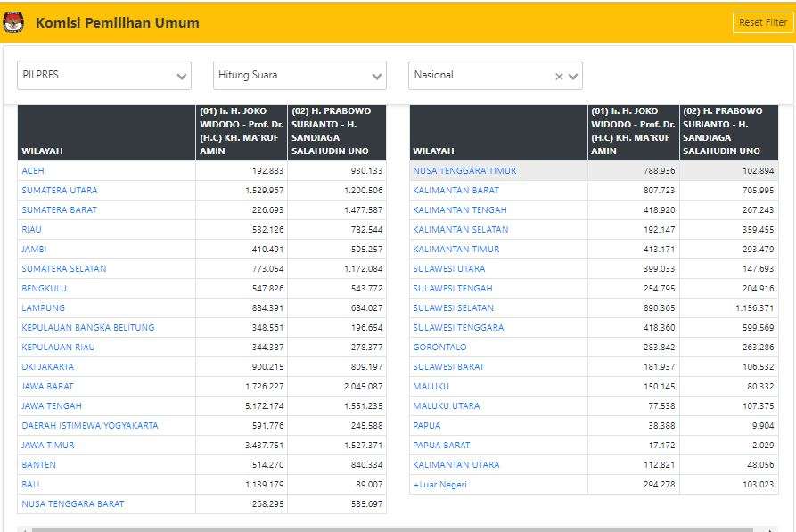Screen dimensions: 796x532
Task: Click left table Prabowo Subianto column header
Action: [337, 133]
